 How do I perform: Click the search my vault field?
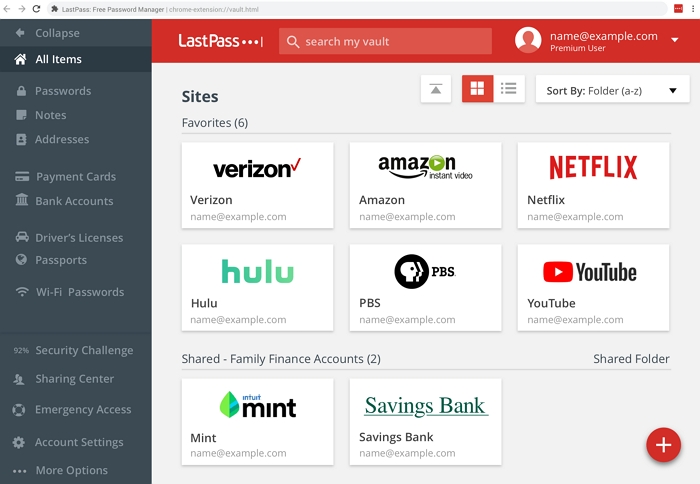click(385, 41)
